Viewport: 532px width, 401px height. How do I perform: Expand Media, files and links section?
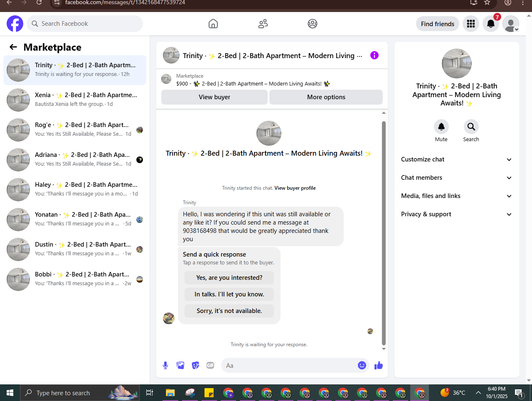[x=456, y=196]
